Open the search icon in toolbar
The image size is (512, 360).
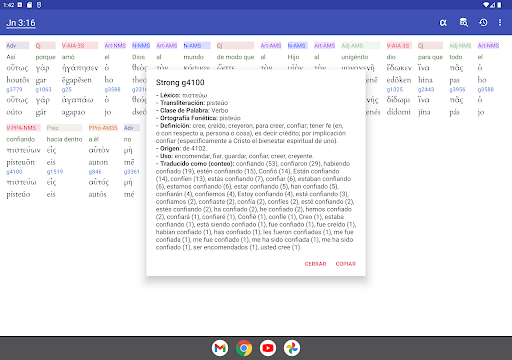[x=464, y=23]
